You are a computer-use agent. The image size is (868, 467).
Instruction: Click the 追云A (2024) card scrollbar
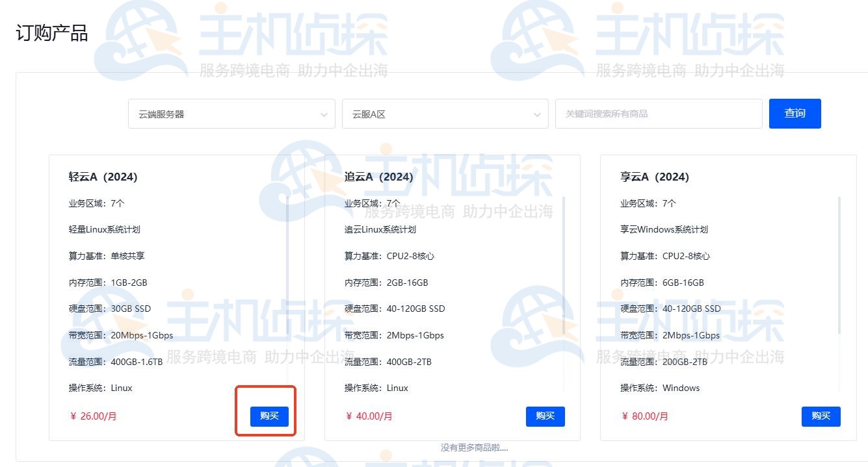(x=563, y=266)
